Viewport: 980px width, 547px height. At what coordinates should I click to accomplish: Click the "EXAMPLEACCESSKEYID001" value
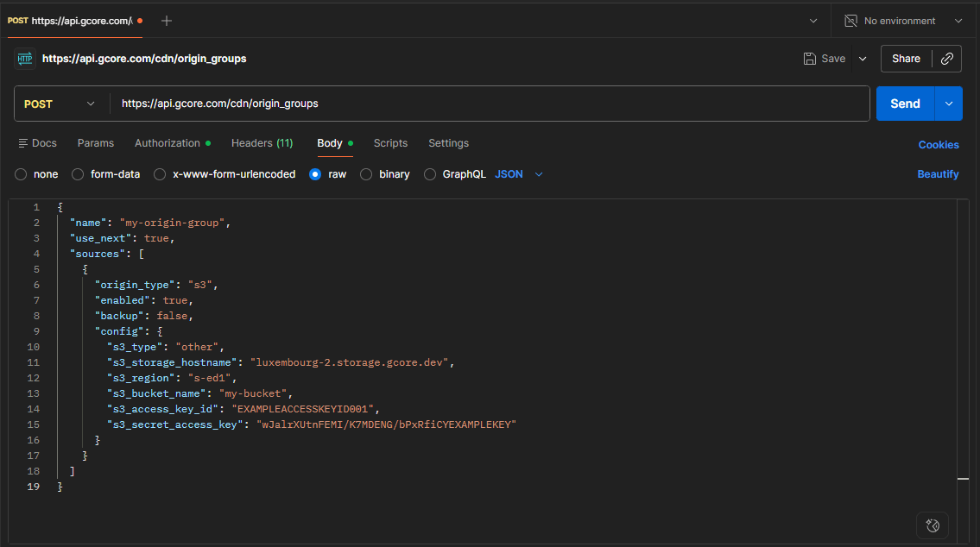tap(302, 409)
